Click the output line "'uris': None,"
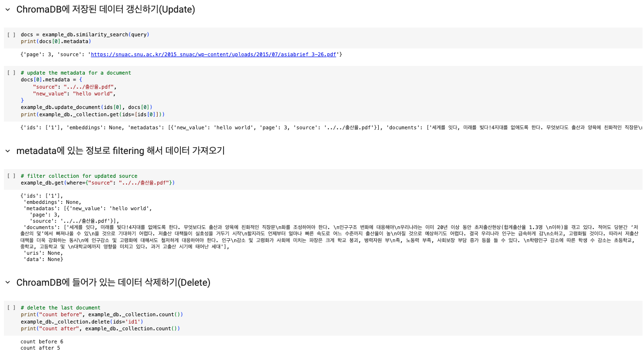The image size is (644, 355). pyautogui.click(x=43, y=253)
